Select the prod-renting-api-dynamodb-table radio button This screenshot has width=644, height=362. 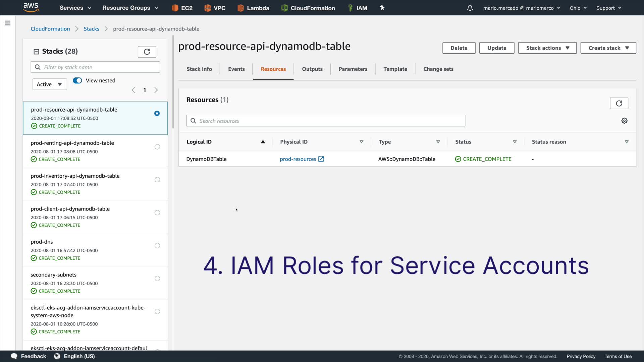(157, 147)
